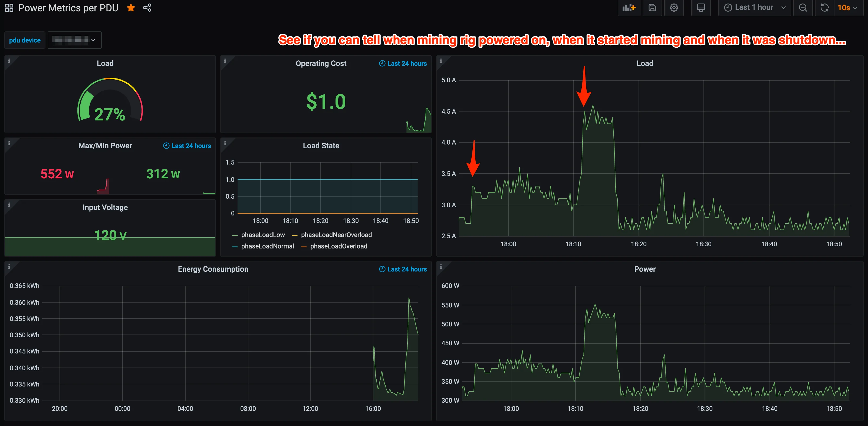Viewport: 868px width, 426px height.
Task: Open the Power panel title menu
Action: tap(645, 269)
